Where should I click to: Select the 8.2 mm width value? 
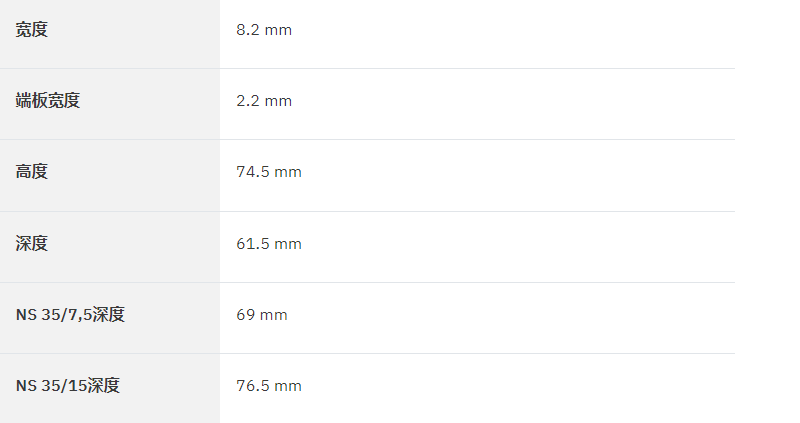[264, 30]
